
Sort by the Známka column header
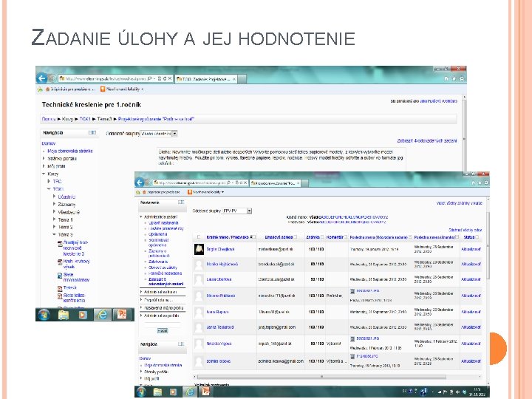coord(313,237)
